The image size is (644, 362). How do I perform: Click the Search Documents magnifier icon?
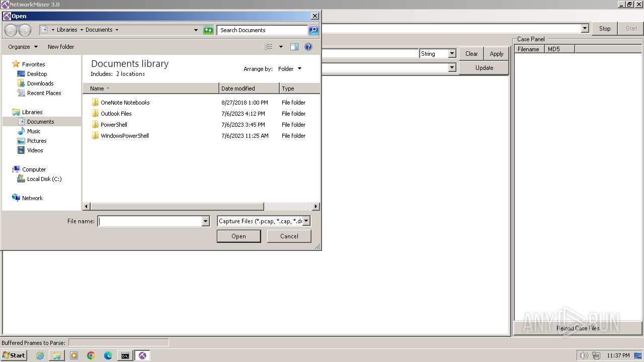click(313, 30)
